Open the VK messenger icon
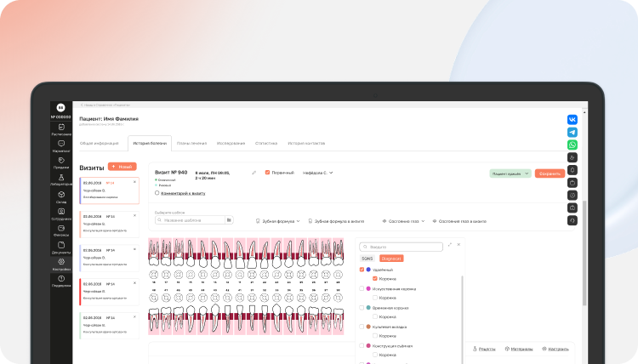The image size is (638, 364). pos(572,120)
